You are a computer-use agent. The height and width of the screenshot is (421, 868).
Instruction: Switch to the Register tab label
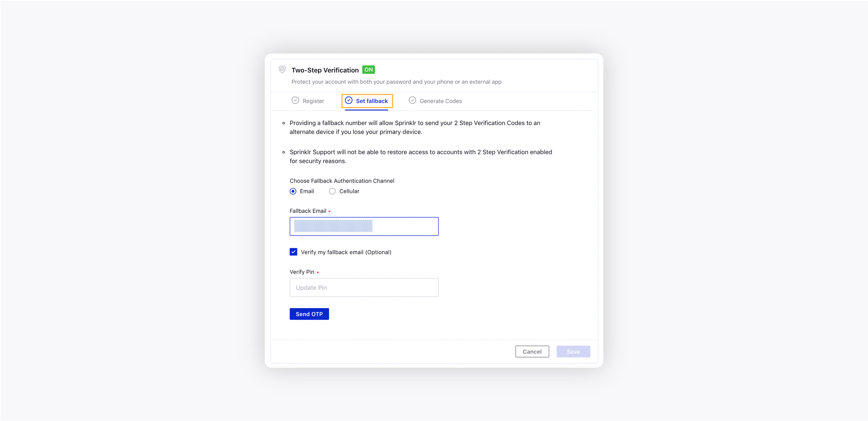click(313, 101)
